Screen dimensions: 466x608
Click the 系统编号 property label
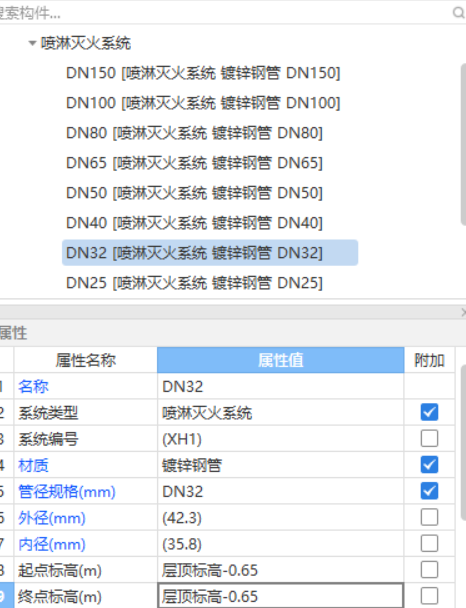(x=48, y=439)
